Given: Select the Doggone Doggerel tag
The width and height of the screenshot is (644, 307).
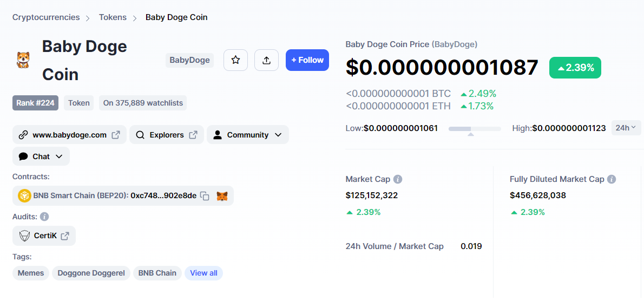Looking at the screenshot, I should point(91,273).
